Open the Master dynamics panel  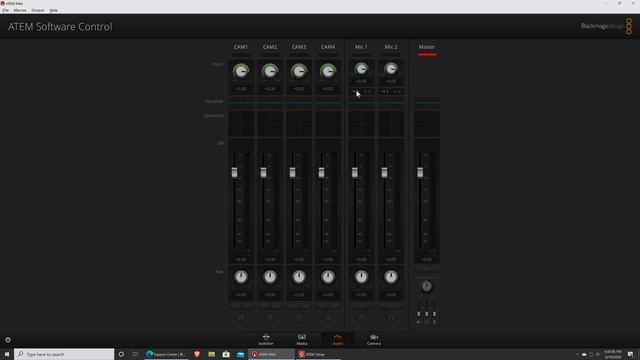427,123
